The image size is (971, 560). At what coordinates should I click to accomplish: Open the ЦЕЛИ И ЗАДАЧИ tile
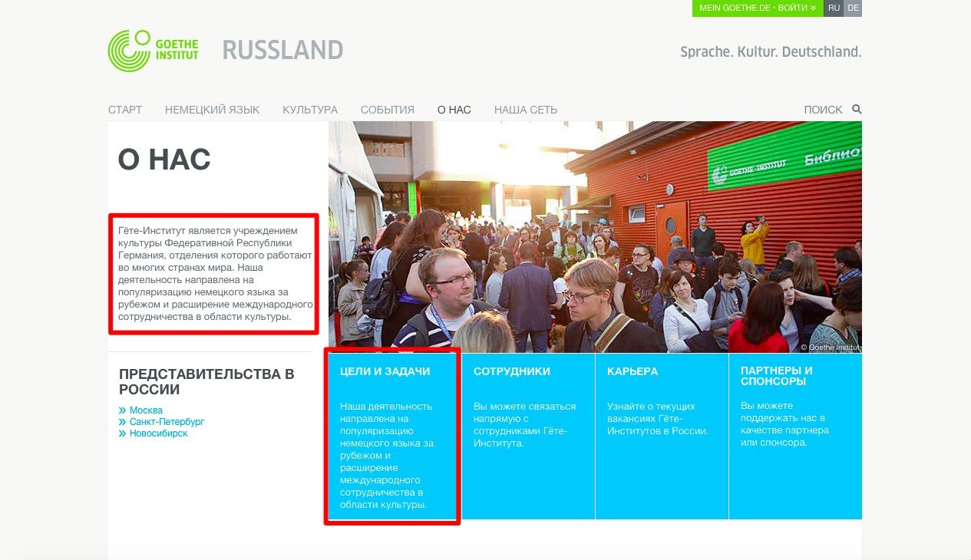click(395, 436)
